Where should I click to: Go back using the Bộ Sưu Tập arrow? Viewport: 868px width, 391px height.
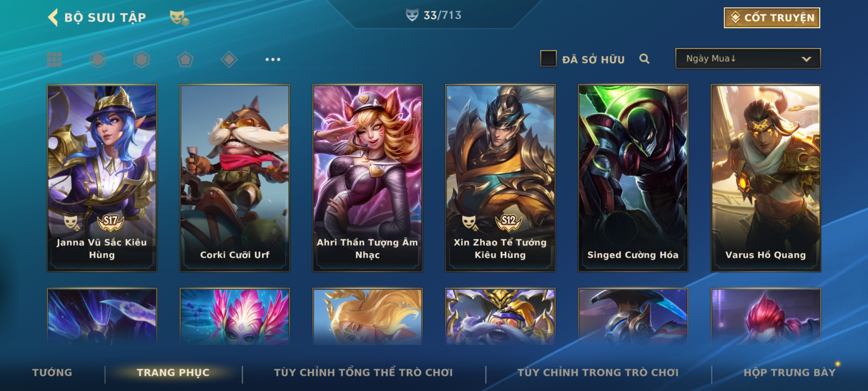tap(53, 17)
